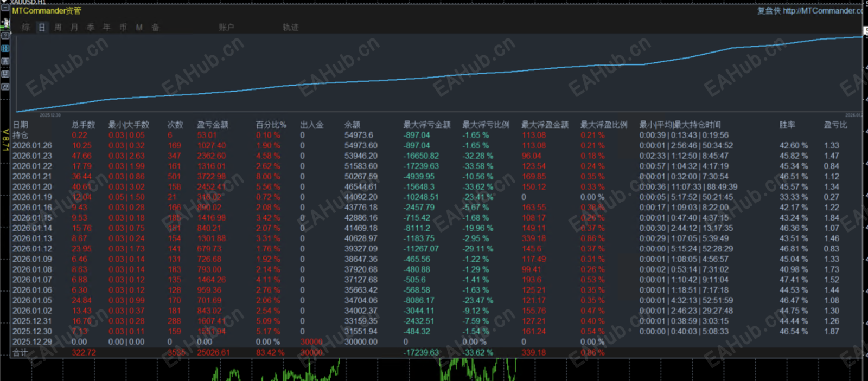
Task: Click the 总手数 column header
Action: click(x=83, y=125)
